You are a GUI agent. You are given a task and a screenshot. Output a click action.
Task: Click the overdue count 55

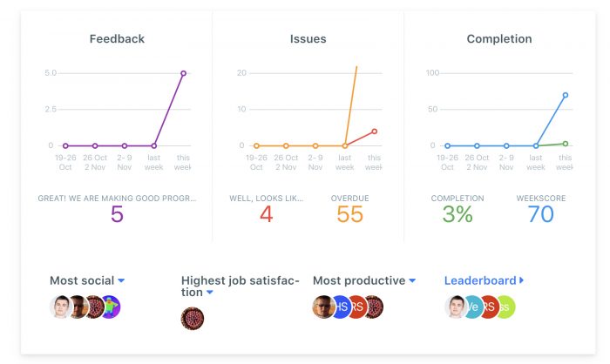349,214
